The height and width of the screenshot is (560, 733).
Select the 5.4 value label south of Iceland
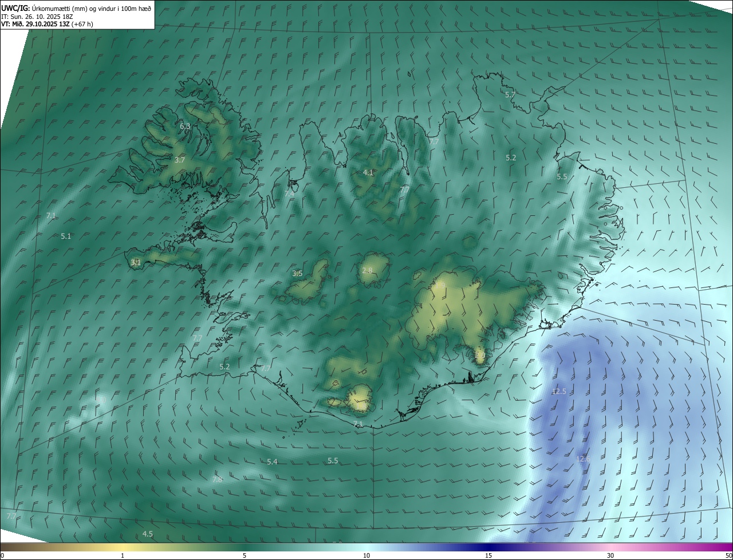(x=272, y=462)
